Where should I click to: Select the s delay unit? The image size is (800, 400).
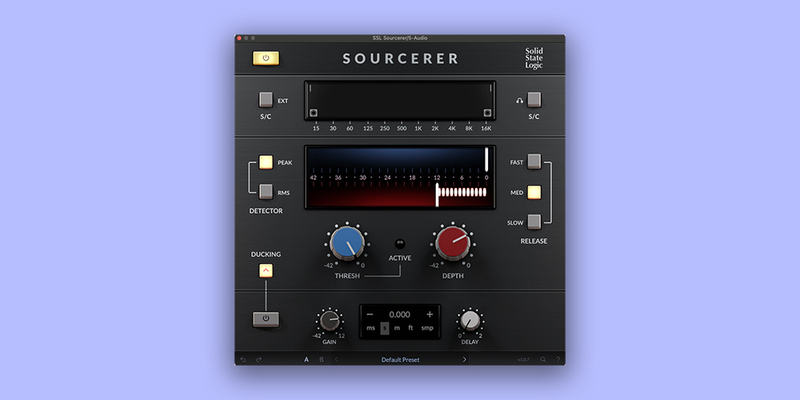(385, 328)
